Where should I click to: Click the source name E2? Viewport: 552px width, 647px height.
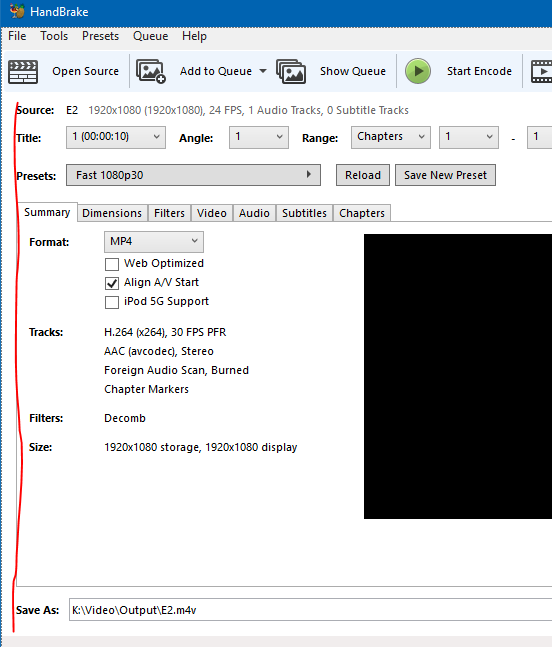click(x=72, y=110)
